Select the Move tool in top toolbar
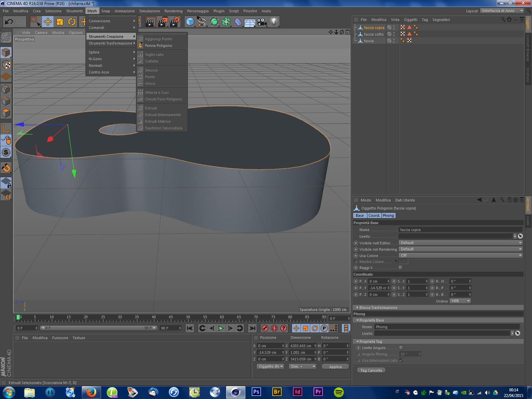 pos(48,22)
